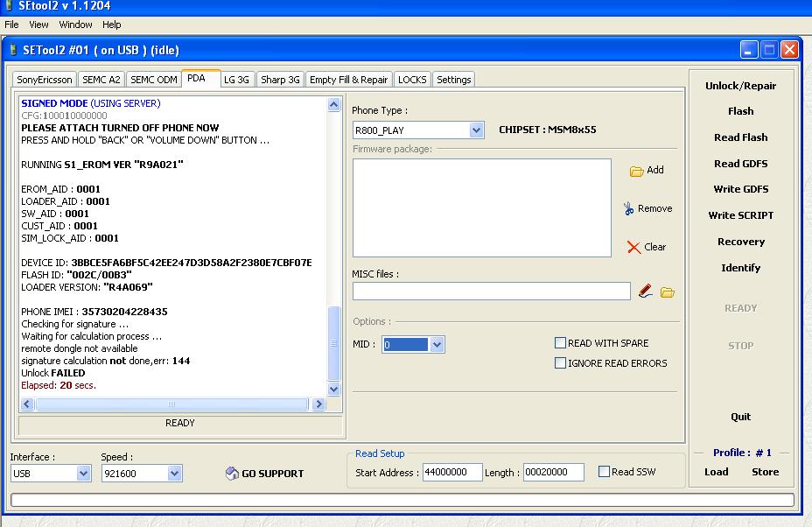Open the MID dropdown list

[437, 345]
